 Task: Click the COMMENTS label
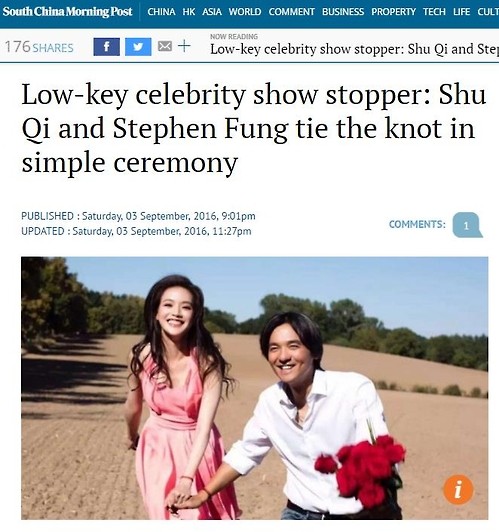(x=417, y=224)
